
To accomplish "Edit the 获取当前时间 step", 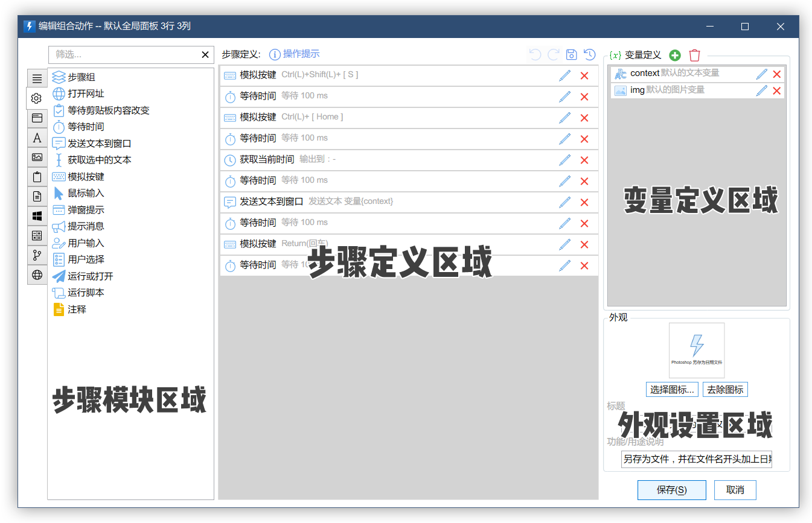I will click(x=564, y=160).
